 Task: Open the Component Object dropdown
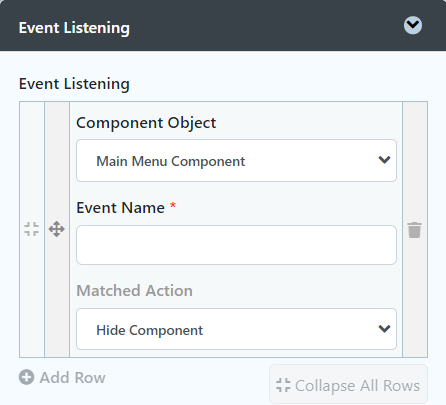click(x=236, y=161)
